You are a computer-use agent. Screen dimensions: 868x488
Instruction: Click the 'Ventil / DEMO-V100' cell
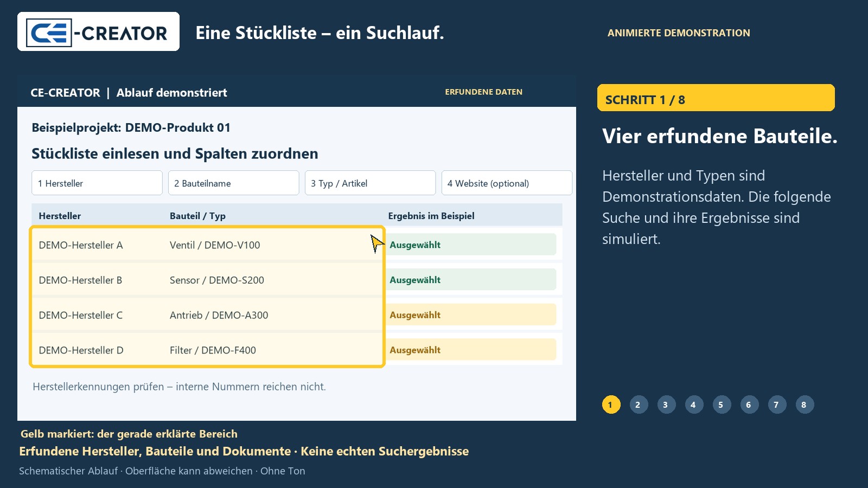[215, 245]
